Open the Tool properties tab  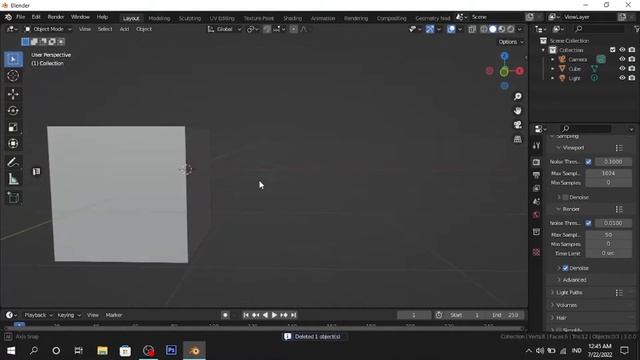[x=536, y=146]
